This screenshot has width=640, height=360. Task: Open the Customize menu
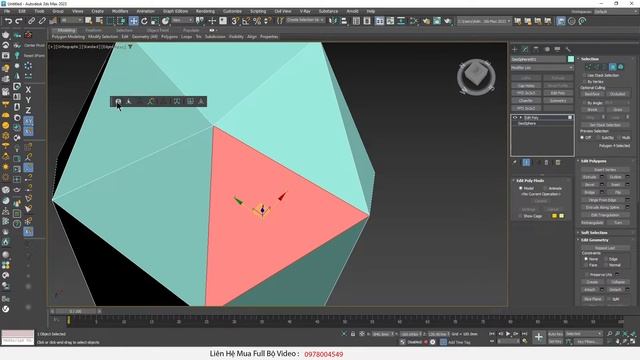coord(232,11)
